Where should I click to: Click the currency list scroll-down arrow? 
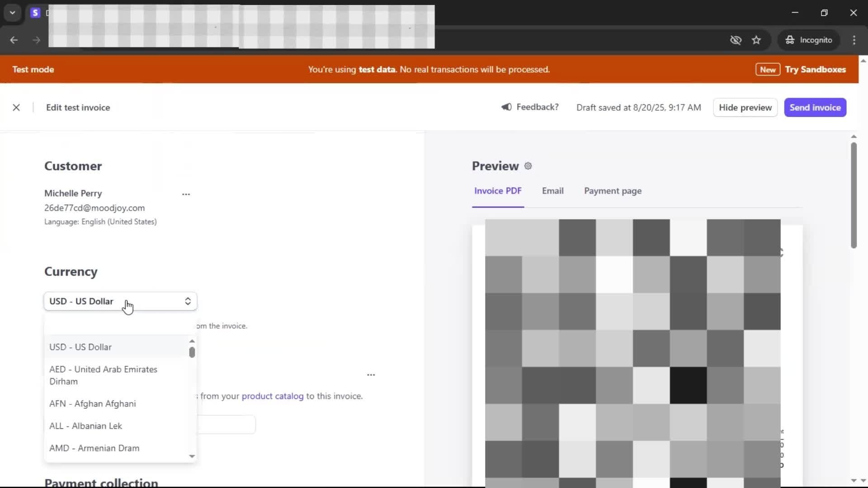click(x=192, y=456)
